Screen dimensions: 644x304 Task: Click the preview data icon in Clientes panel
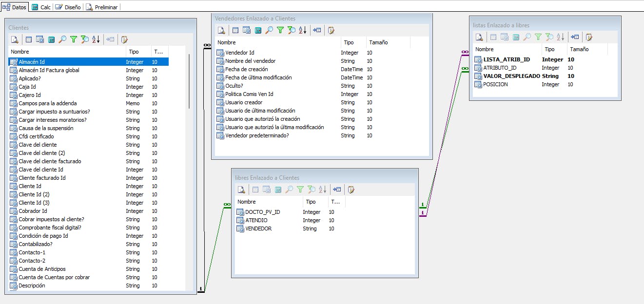[x=15, y=39]
